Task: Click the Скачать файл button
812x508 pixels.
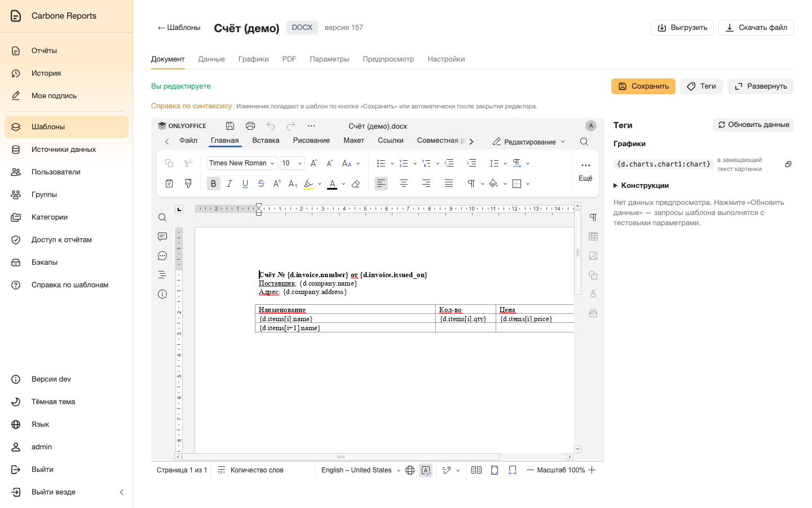Action: pos(756,28)
